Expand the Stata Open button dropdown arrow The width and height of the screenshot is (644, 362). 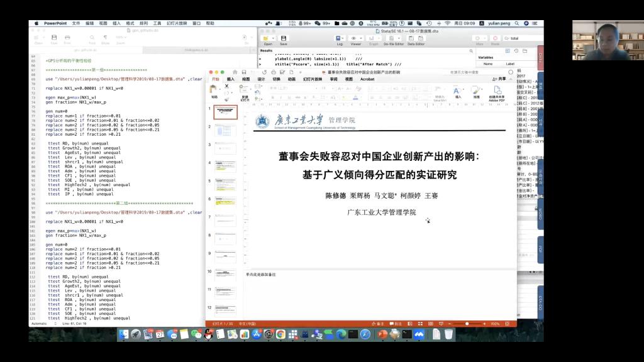pos(274,39)
